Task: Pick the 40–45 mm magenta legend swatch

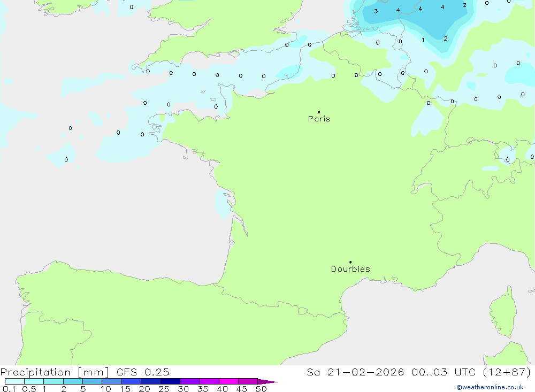Action: [x=228, y=381]
